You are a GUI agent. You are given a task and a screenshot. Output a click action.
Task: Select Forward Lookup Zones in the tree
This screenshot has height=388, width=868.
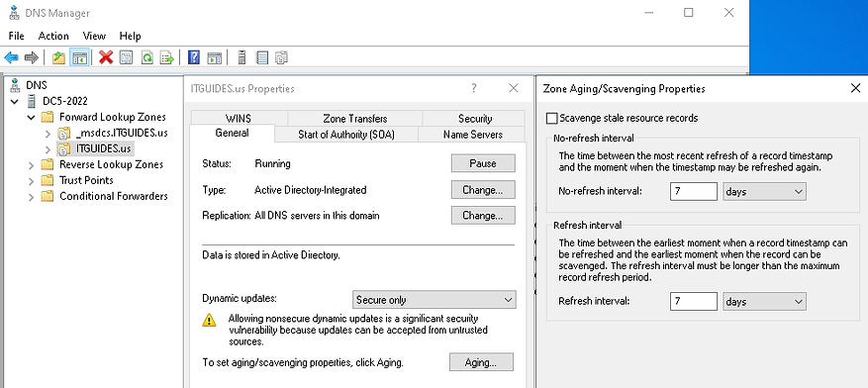pyautogui.click(x=113, y=118)
